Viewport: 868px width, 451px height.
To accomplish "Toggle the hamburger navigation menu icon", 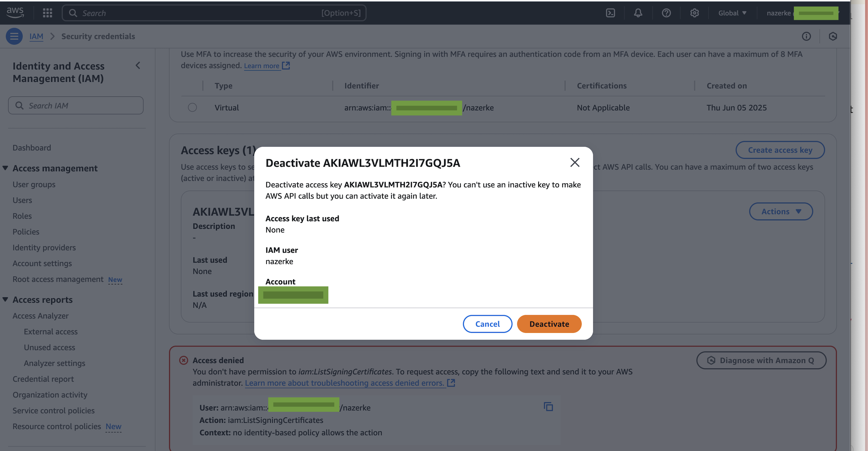I will 14,36.
